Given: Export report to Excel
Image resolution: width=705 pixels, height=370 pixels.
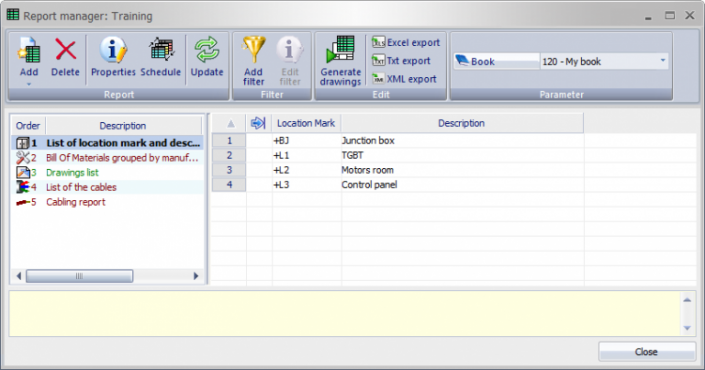Looking at the screenshot, I should point(406,43).
